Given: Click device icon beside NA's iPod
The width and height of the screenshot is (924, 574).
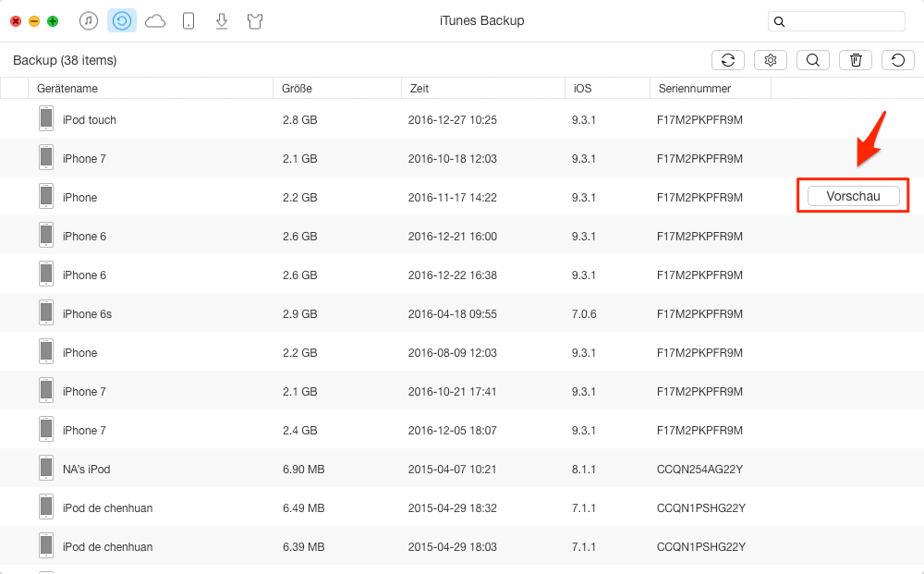Looking at the screenshot, I should tap(46, 469).
